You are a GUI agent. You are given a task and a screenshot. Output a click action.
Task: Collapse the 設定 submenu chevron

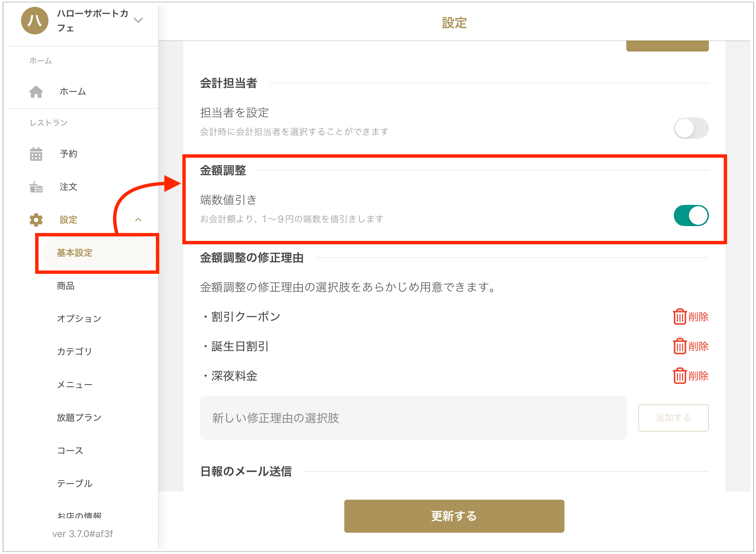coord(138,220)
